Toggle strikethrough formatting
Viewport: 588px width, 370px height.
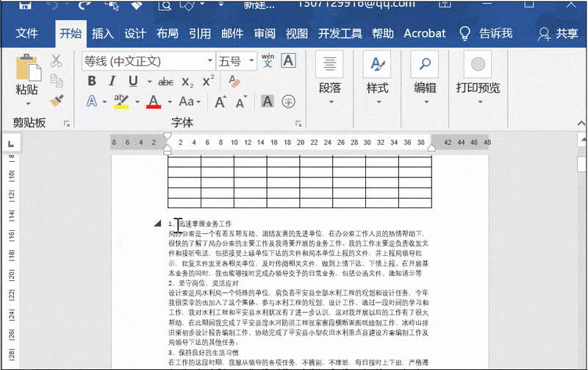click(165, 82)
